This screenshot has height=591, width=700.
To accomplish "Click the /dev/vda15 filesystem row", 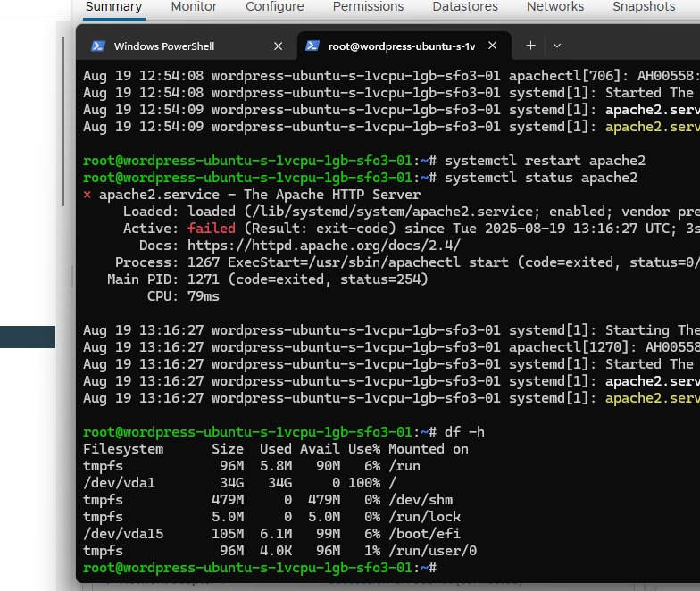I will click(x=271, y=534).
